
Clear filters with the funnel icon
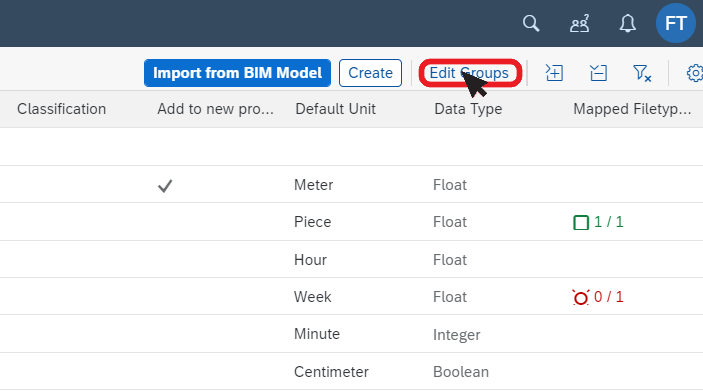pyautogui.click(x=642, y=73)
